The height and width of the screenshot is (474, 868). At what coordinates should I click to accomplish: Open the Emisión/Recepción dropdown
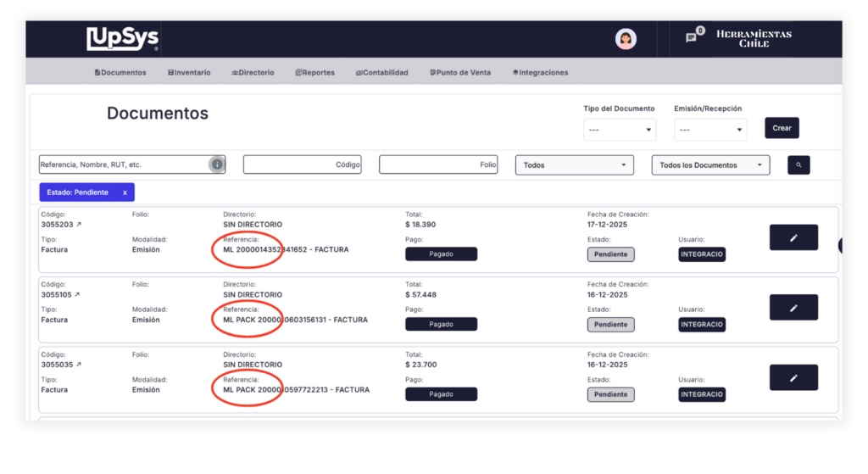pyautogui.click(x=710, y=130)
